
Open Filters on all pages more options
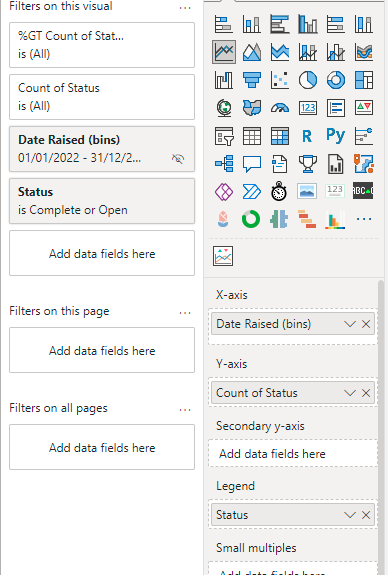[185, 410]
